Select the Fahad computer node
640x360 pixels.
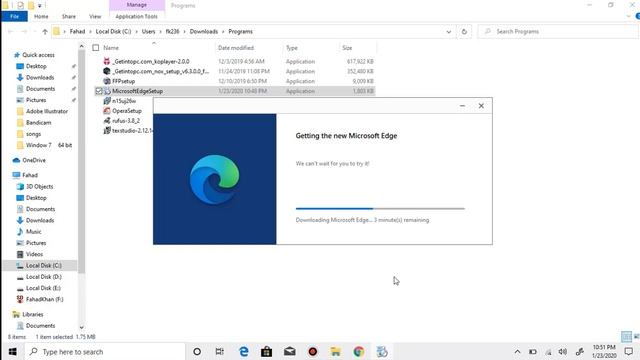[30, 175]
